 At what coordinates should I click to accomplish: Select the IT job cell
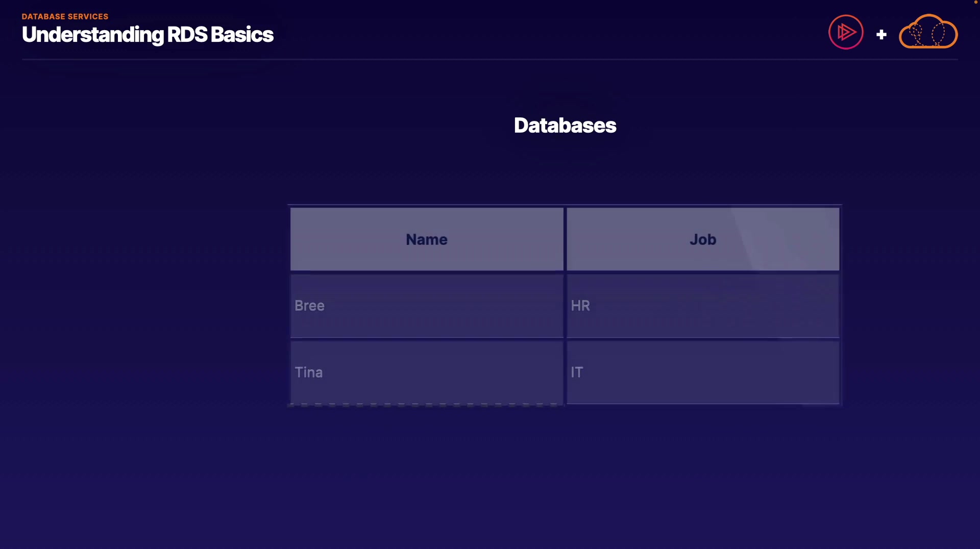click(x=703, y=372)
